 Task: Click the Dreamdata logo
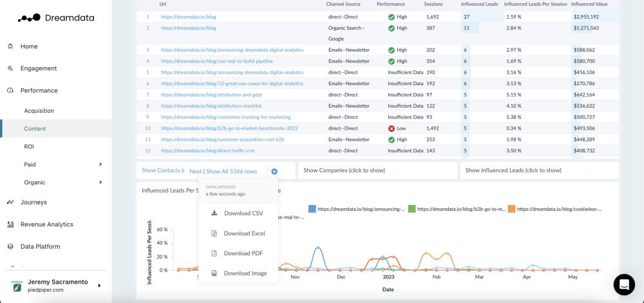click(x=56, y=17)
